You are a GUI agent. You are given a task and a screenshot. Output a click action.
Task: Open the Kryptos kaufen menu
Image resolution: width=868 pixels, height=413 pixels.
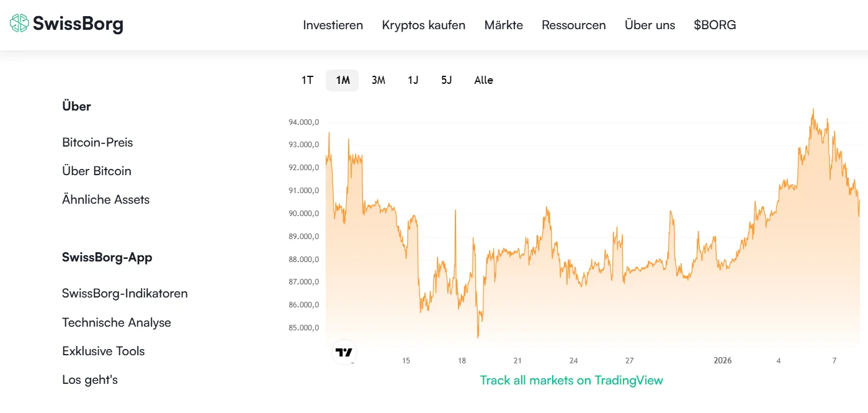pos(424,25)
